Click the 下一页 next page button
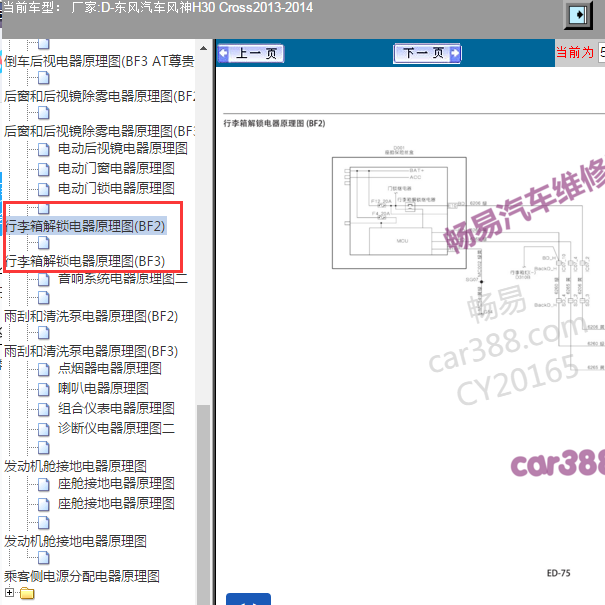Viewport: 605px width, 605px height. 427,53
